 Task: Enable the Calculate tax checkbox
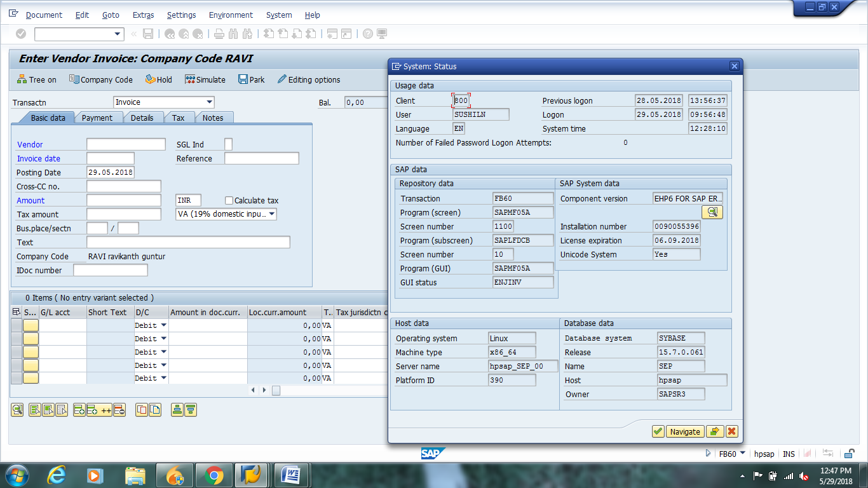click(x=228, y=200)
